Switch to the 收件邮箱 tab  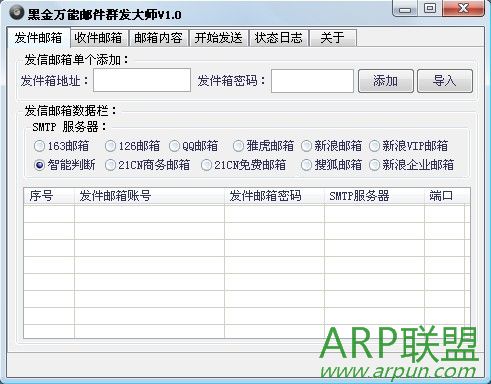tap(98, 38)
